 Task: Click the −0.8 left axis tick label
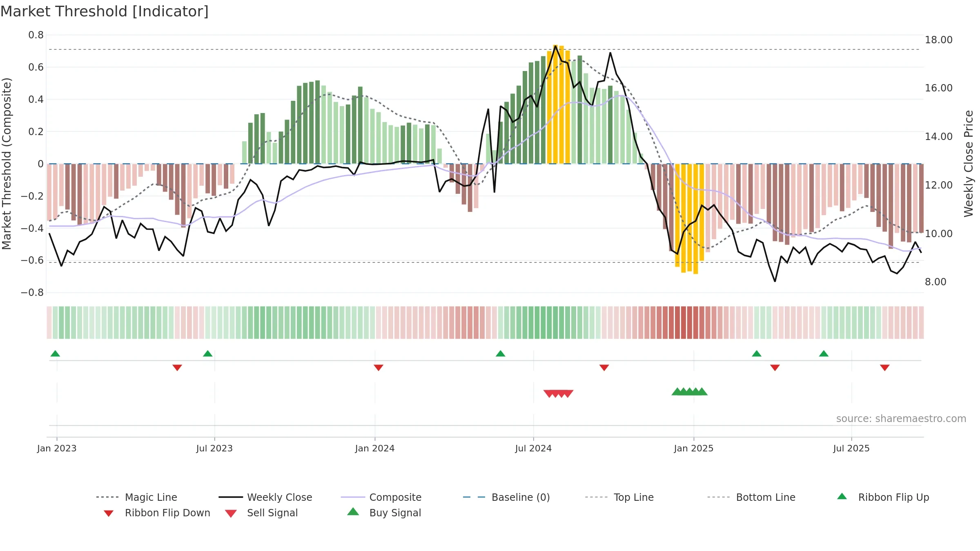coord(32,293)
